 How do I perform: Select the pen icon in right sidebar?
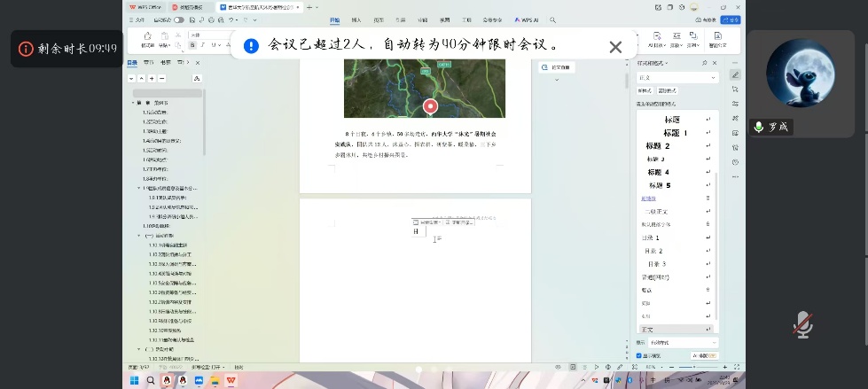pos(735,74)
